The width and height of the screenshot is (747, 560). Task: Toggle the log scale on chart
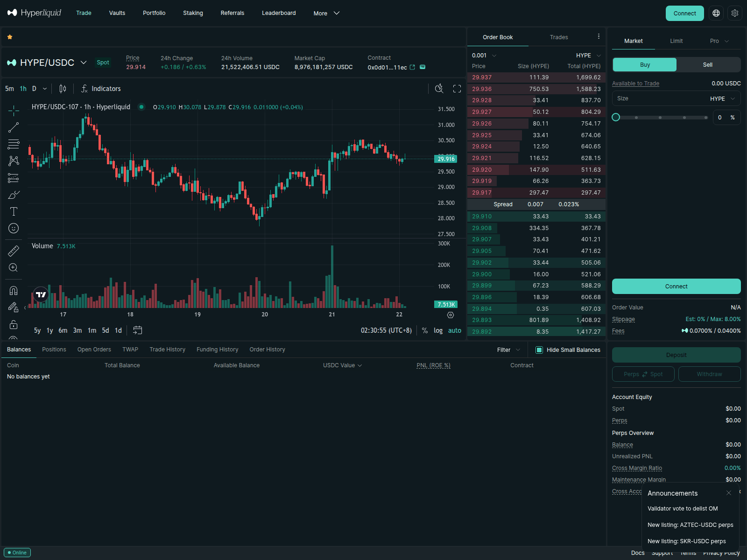pos(438,330)
